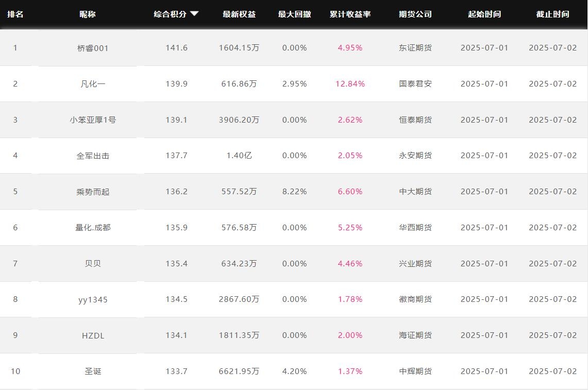Click score value 133.7
Screen dimensions: 588x390
(176, 371)
